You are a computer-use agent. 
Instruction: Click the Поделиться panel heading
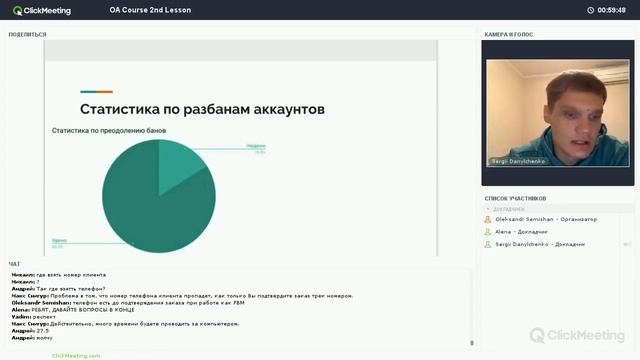[27, 35]
